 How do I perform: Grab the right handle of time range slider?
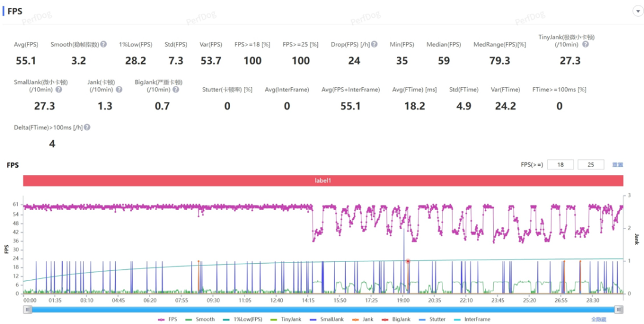pos(618,310)
